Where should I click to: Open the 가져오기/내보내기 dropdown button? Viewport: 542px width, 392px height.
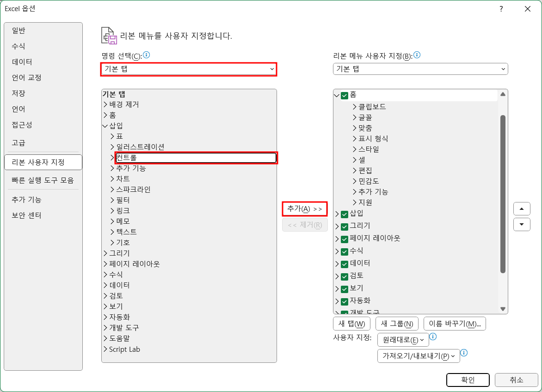point(419,356)
